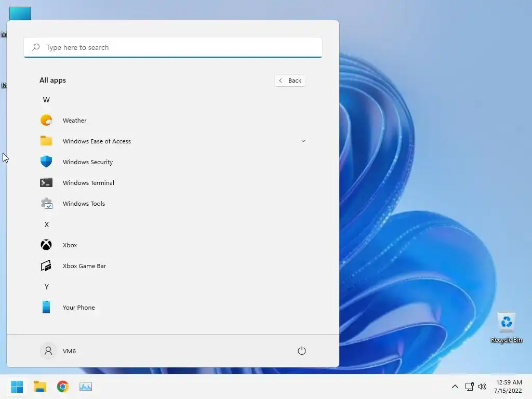
Task: Launch Windows Terminal from its icon
Action: click(46, 182)
